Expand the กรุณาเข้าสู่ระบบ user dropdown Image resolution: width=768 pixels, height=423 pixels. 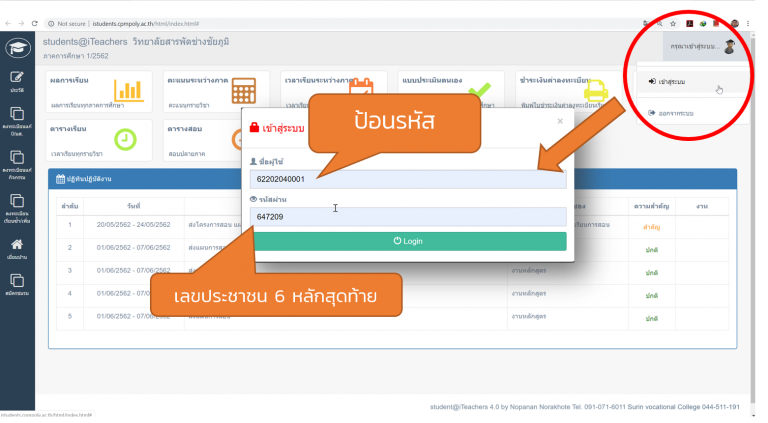tap(696, 47)
